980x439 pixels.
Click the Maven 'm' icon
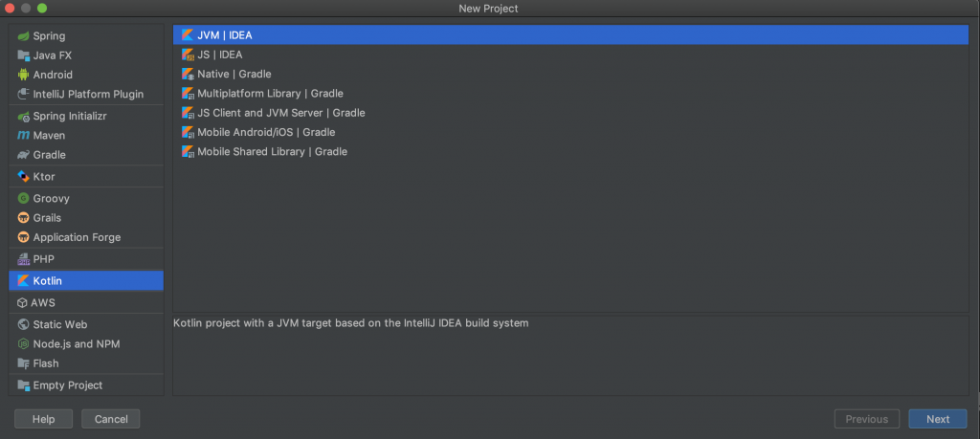pos(24,136)
